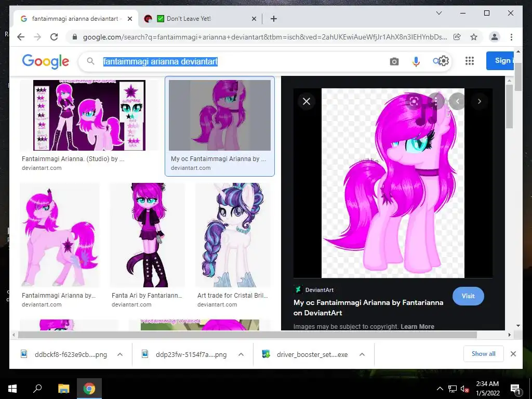Screen dimensions: 532x399
Task: Open the tab search dropdown arrow
Action: (438, 13)
